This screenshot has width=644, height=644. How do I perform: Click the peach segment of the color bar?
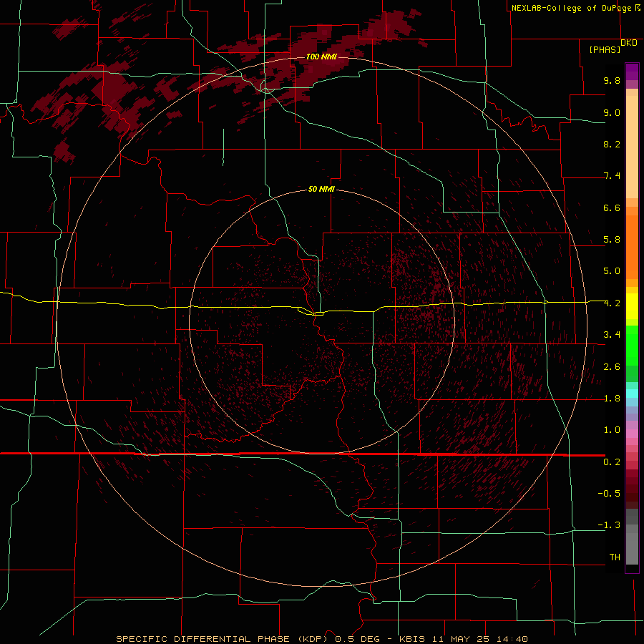click(x=632, y=147)
